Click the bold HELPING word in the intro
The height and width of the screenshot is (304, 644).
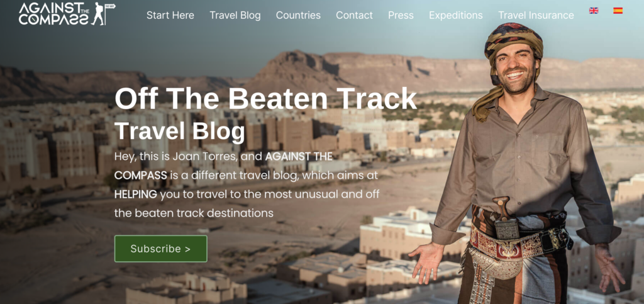[136, 194]
